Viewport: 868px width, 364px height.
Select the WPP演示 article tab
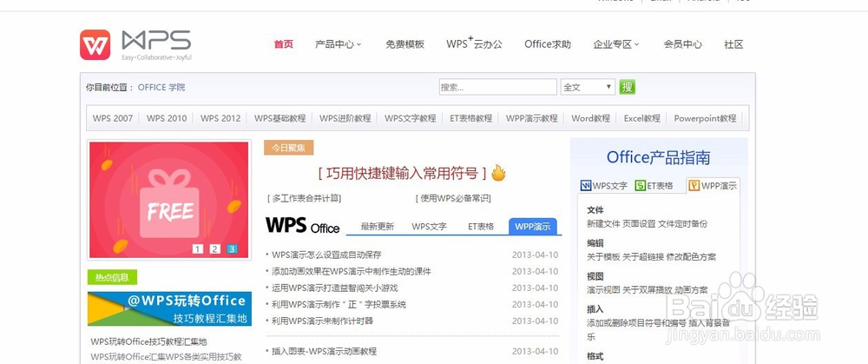tap(533, 226)
